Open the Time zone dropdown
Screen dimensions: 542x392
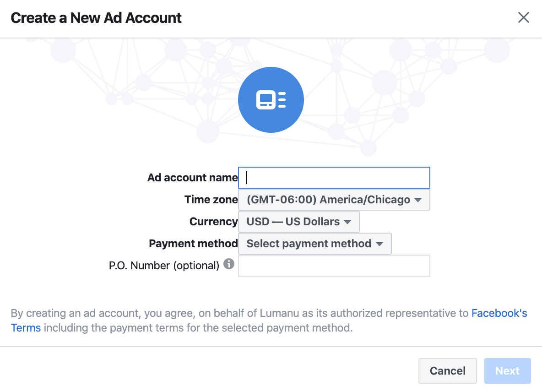pos(334,200)
